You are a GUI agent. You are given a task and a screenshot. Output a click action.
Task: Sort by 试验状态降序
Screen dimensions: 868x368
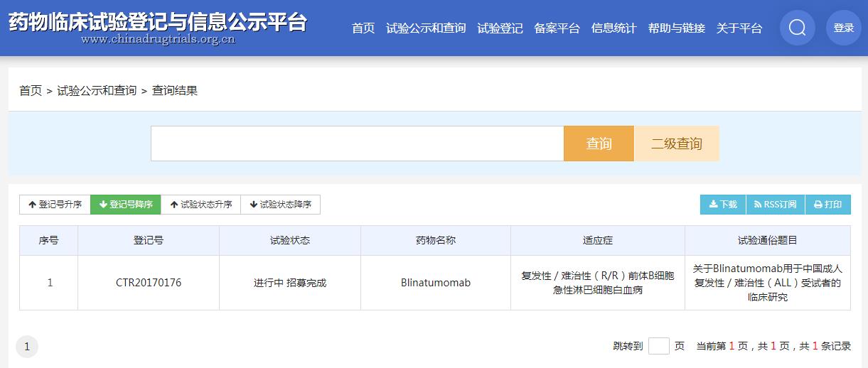coord(281,205)
